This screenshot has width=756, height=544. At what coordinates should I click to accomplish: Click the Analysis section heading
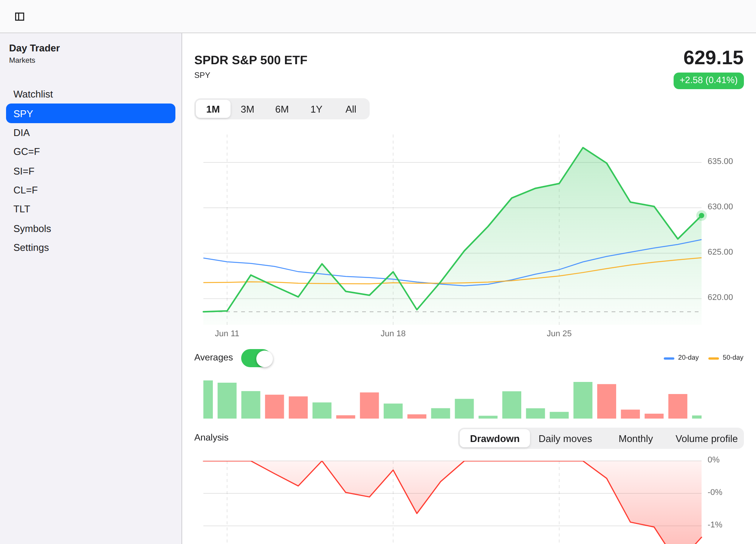coord(211,437)
